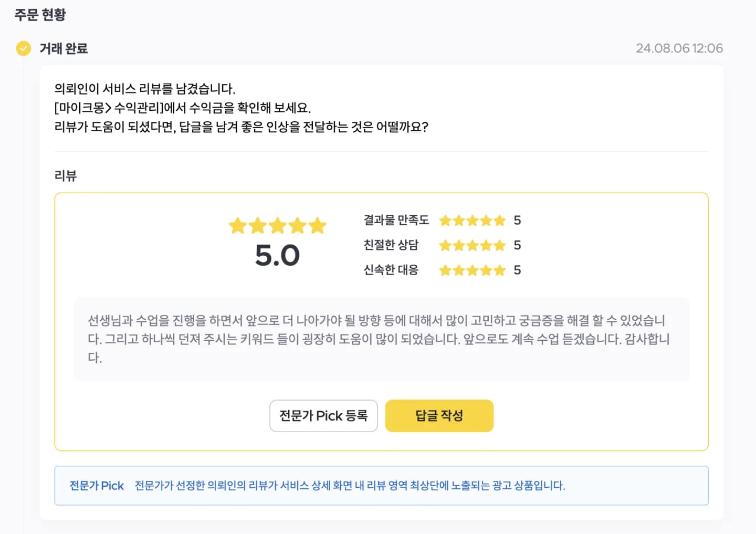Click the 거래 완료 status heading
Viewport: 756px width, 534px height.
pos(64,48)
